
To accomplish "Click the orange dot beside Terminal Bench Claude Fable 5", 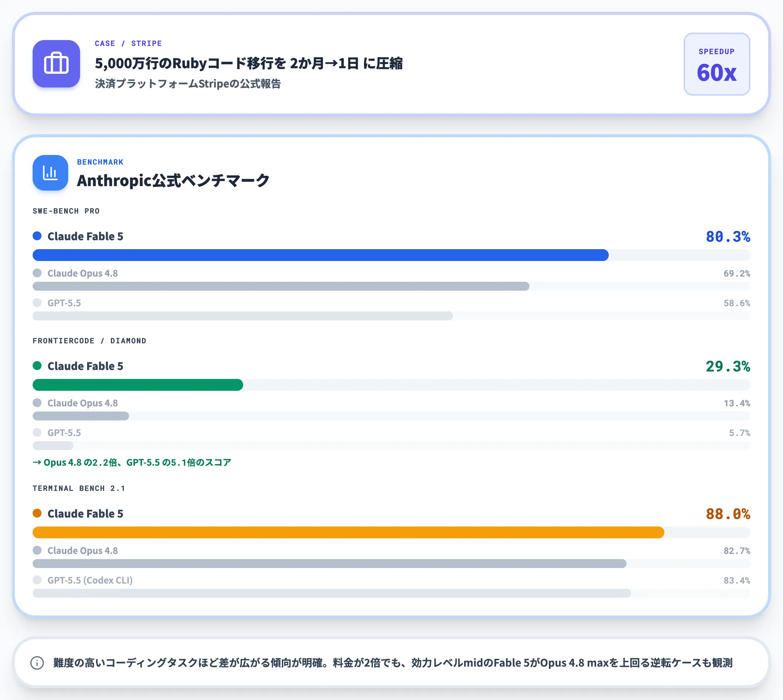I will [37, 513].
